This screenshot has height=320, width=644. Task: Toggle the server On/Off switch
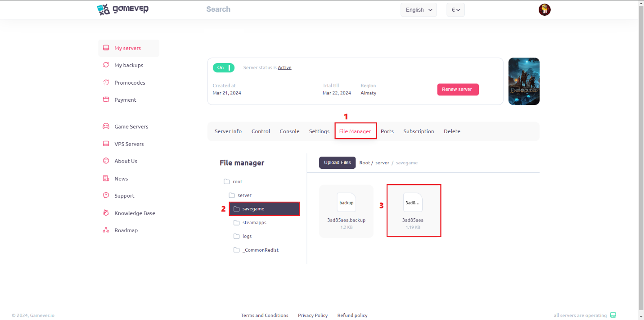224,67
